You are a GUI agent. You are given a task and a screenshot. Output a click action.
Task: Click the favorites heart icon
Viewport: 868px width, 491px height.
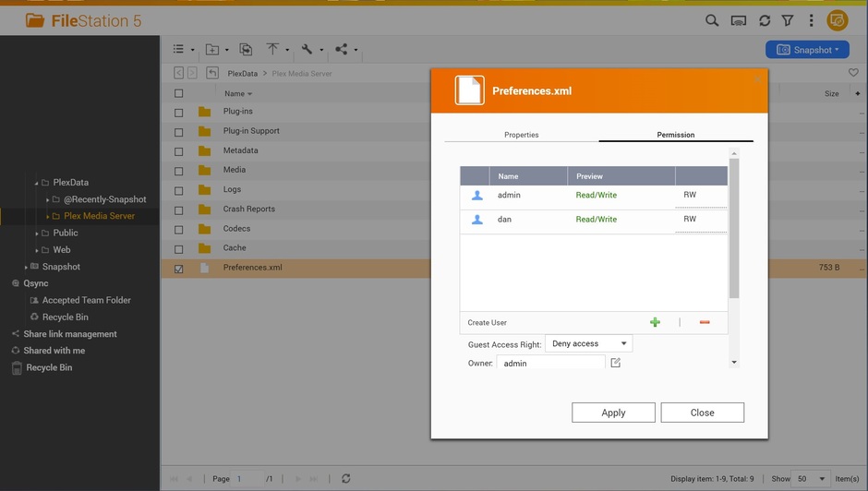[853, 73]
